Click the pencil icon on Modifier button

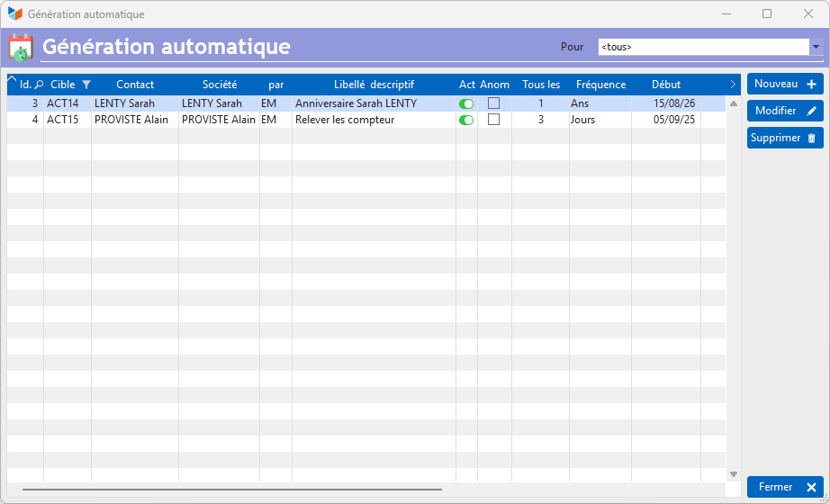point(811,112)
